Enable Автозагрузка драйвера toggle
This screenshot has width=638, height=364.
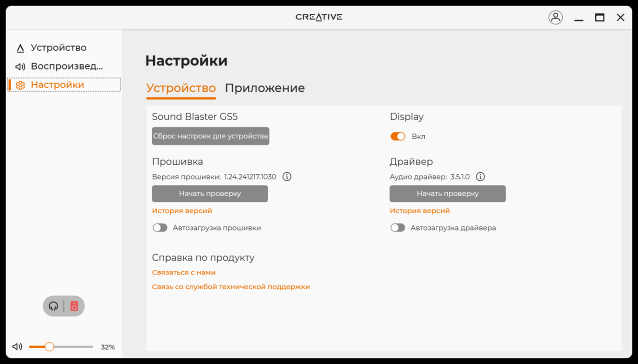coord(398,228)
